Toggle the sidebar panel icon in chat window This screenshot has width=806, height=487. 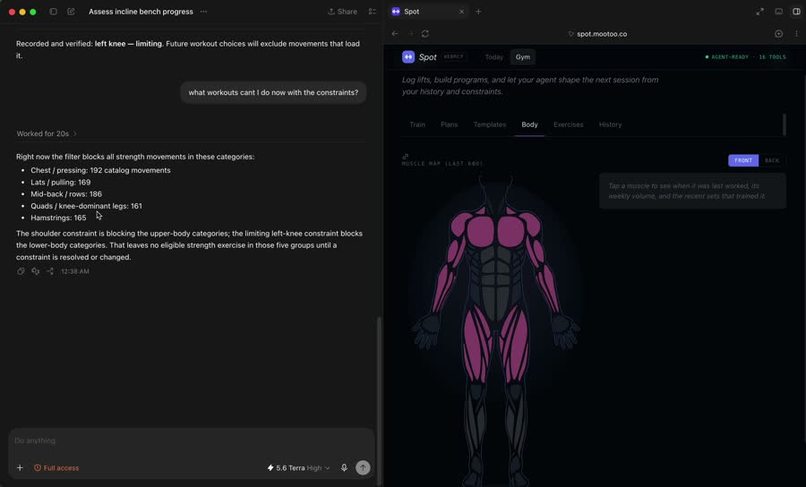(53, 11)
